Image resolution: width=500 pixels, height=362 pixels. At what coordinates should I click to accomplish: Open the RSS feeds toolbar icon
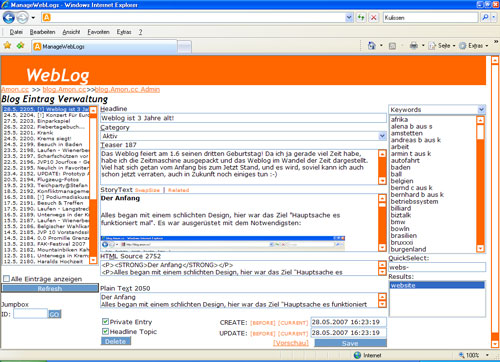coord(392,46)
